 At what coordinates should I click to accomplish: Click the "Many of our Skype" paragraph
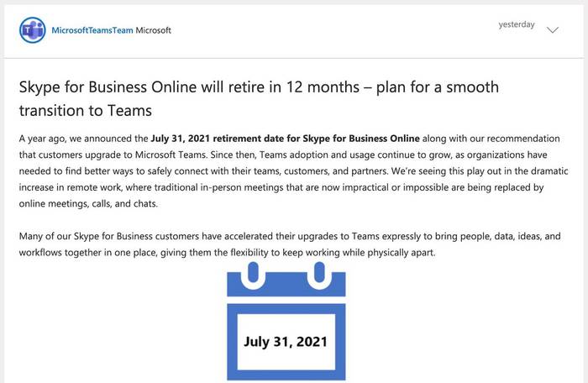point(290,244)
